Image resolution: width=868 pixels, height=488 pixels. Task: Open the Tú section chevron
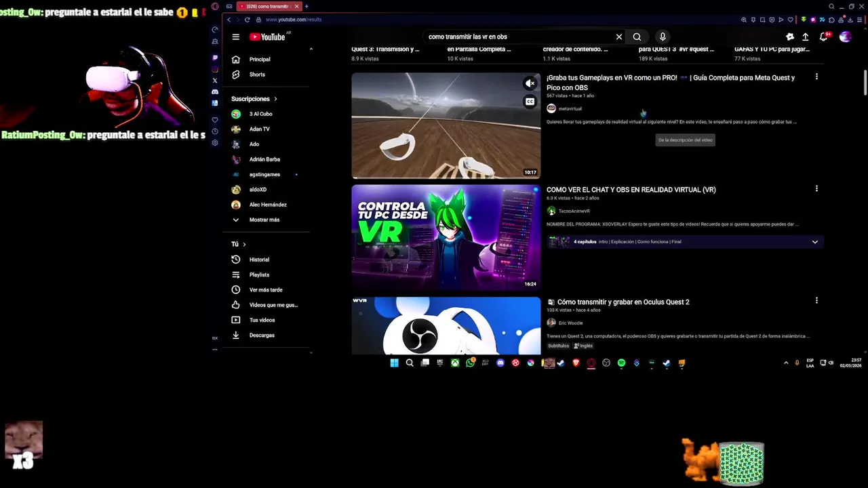[244, 244]
